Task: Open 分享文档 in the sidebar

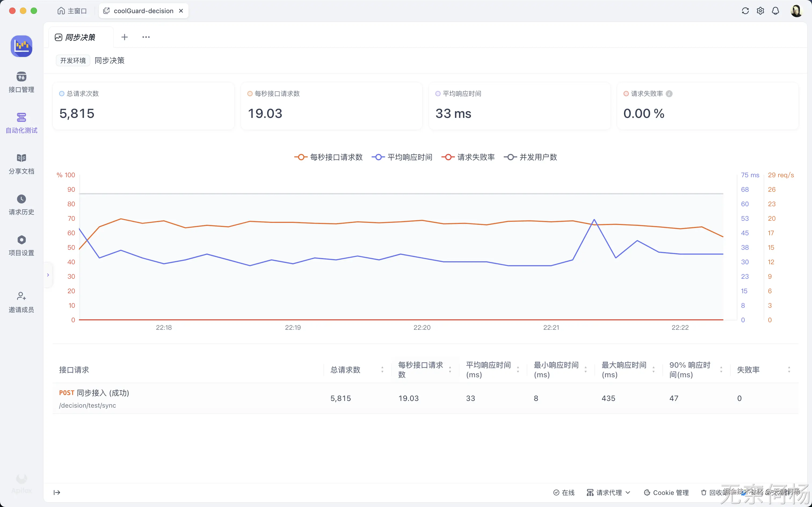Action: point(21,158)
